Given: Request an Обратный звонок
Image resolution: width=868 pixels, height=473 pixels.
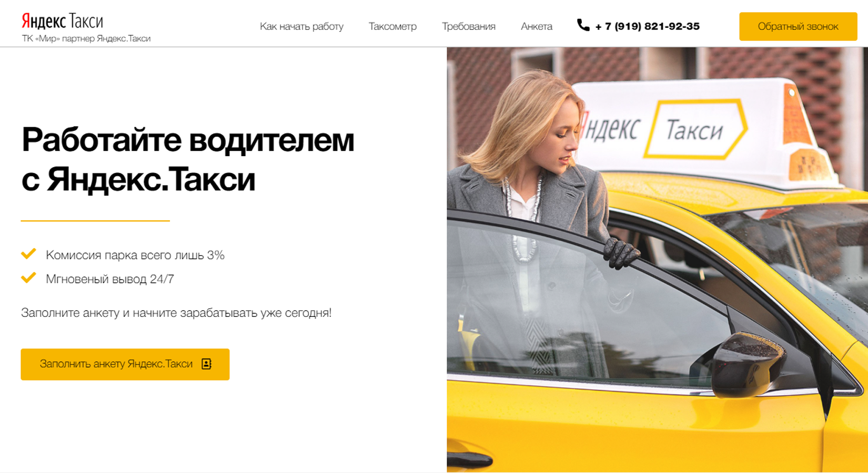Looking at the screenshot, I should coord(798,26).
